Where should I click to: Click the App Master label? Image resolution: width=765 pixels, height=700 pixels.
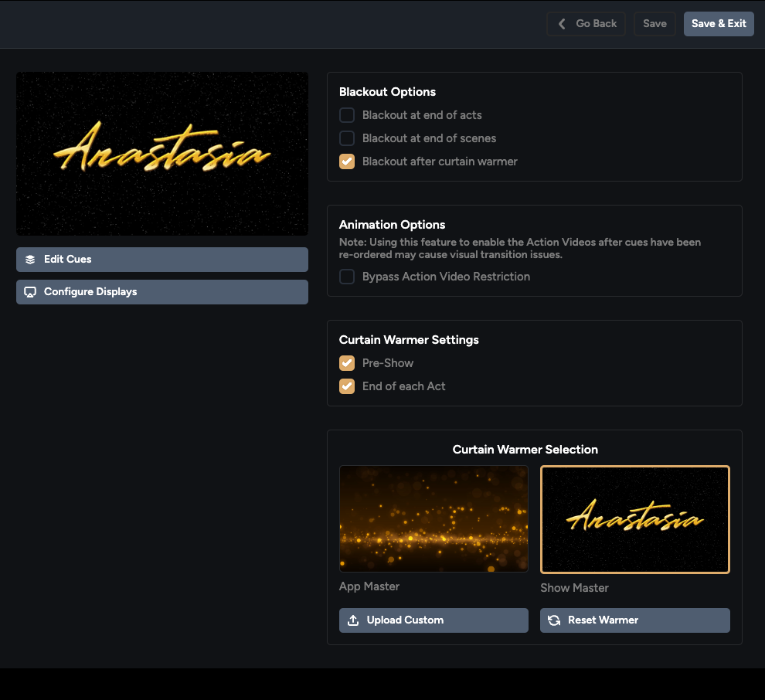coord(369,586)
